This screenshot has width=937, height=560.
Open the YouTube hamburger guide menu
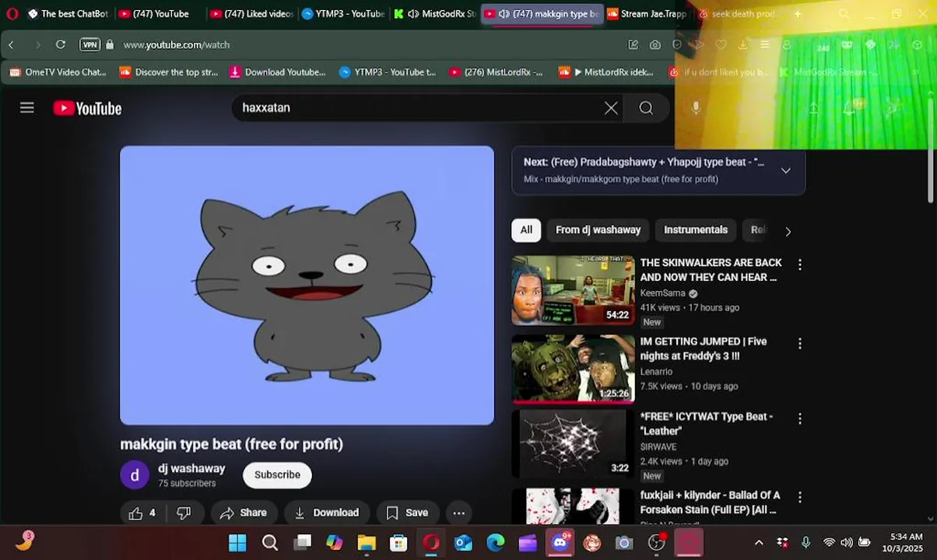[x=27, y=108]
